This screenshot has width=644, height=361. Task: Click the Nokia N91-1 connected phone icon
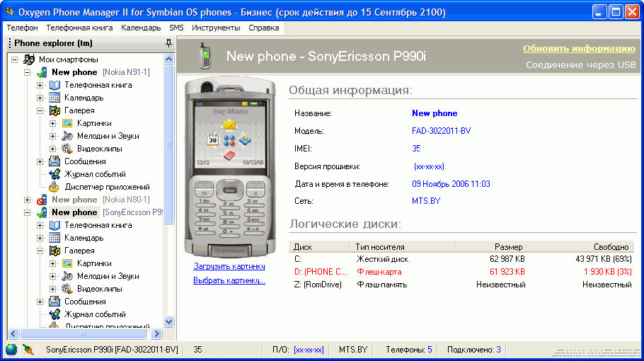[x=42, y=72]
